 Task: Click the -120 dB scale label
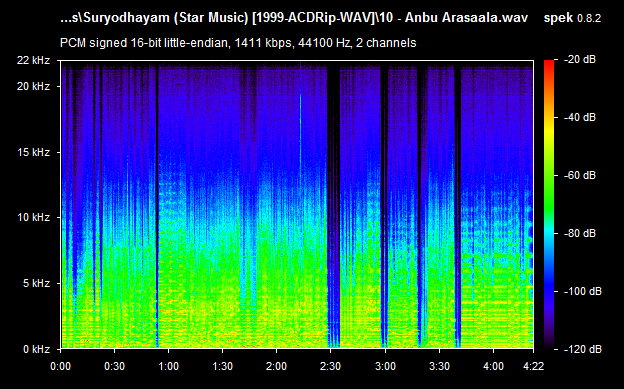coord(583,349)
